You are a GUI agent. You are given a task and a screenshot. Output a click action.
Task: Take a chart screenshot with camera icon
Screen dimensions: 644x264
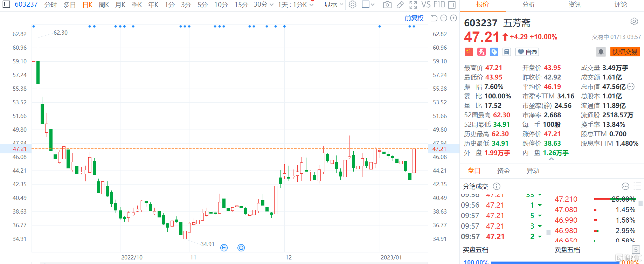(387, 5)
